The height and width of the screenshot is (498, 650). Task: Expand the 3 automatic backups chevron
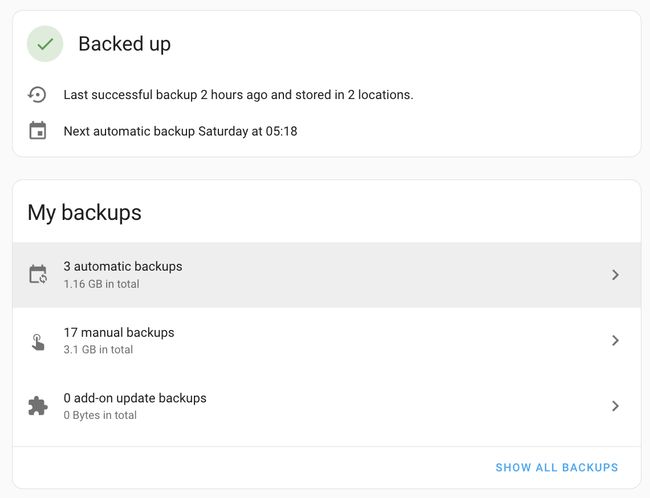tap(615, 275)
